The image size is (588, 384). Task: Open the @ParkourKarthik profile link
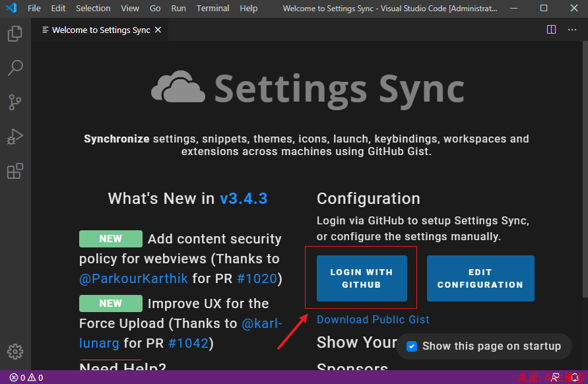point(133,278)
